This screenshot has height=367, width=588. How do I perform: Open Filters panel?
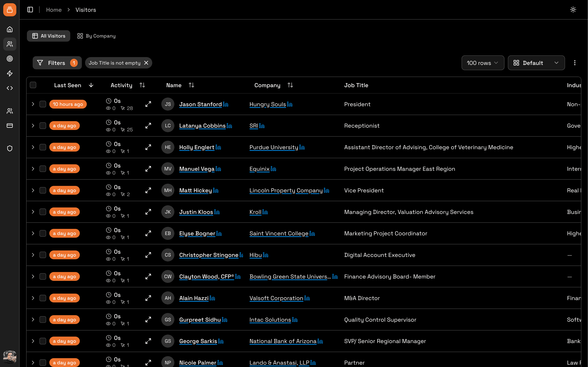coord(57,63)
